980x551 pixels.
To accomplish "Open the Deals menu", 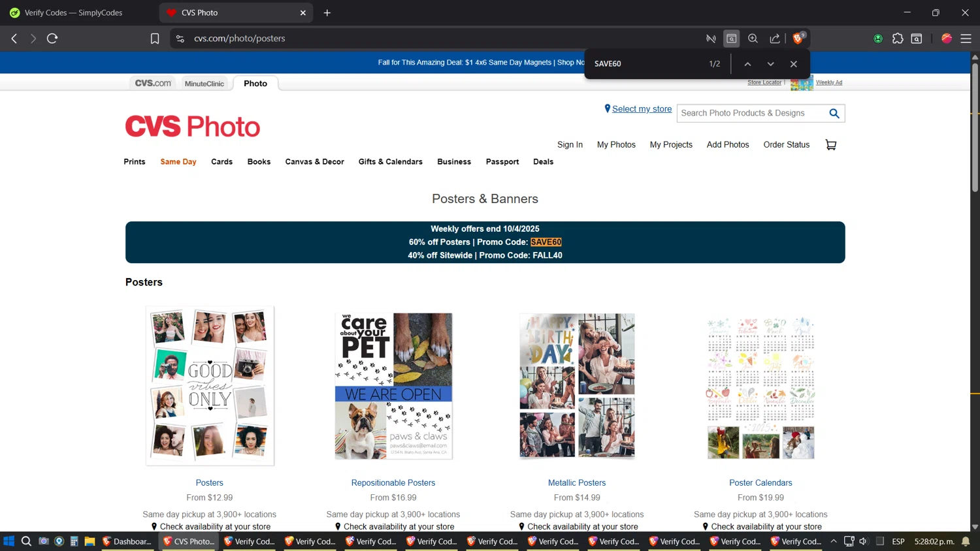I will [x=543, y=162].
